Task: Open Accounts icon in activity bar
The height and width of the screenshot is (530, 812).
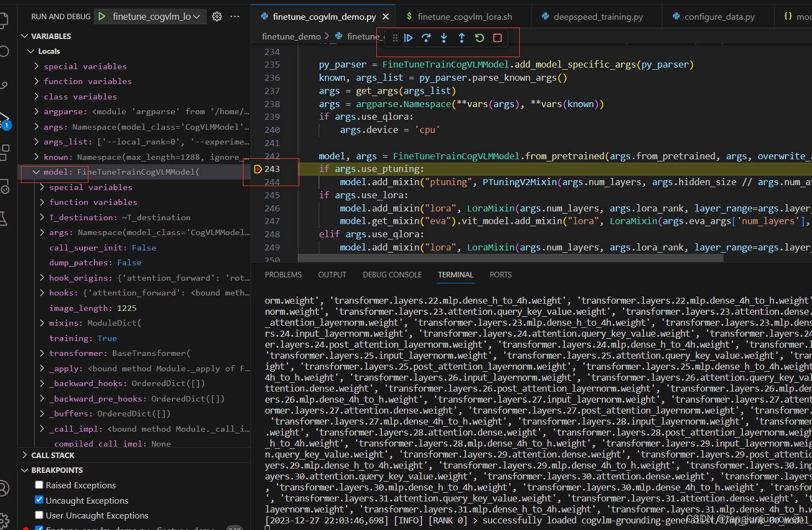Action: [x=4, y=488]
